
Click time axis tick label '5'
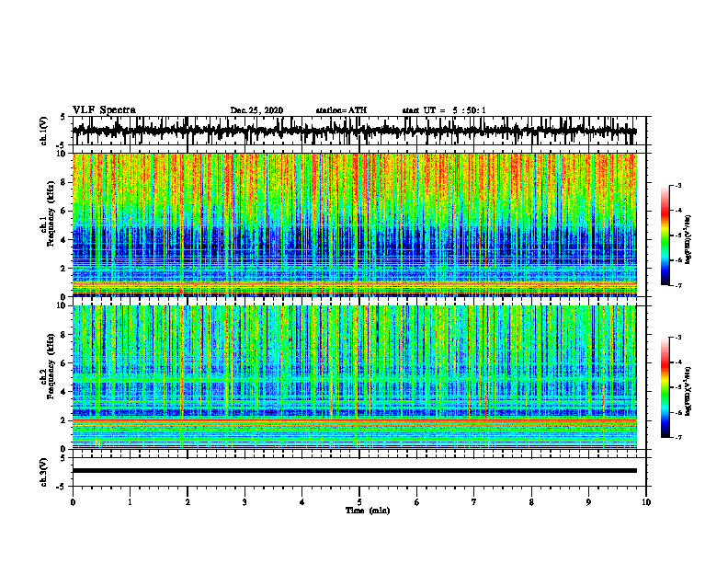359,502
